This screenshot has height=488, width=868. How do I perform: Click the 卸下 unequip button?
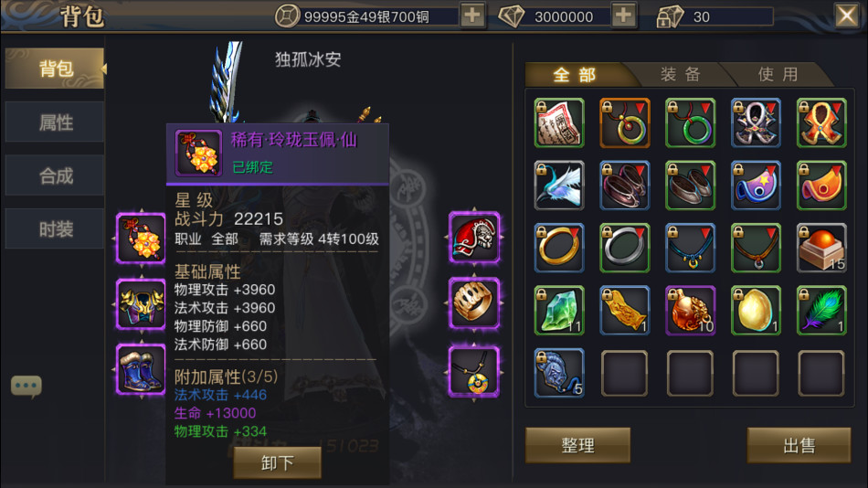(x=278, y=462)
